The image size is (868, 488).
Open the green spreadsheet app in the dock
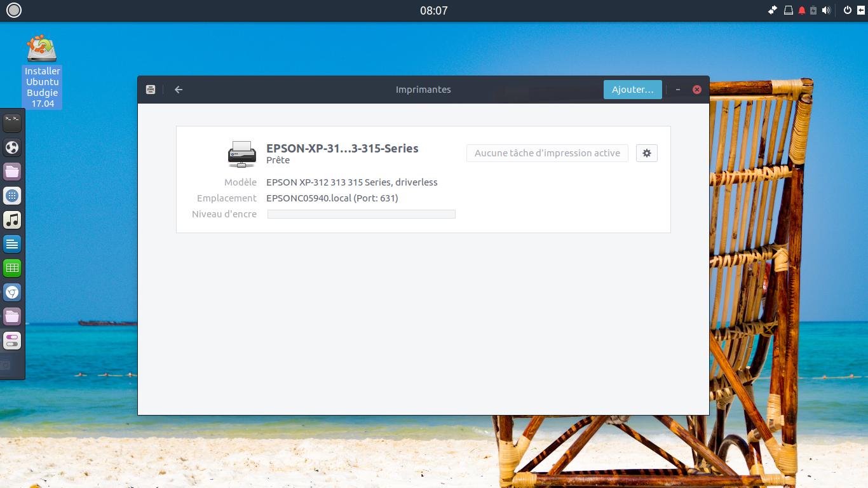(x=12, y=268)
